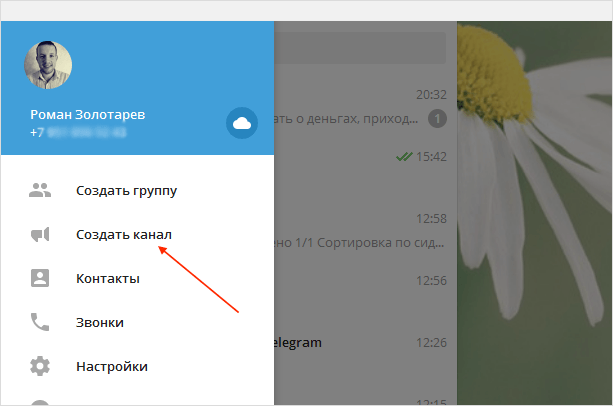Click the megaphone channel icon
Viewport: 613px width, 406px height.
[40, 234]
